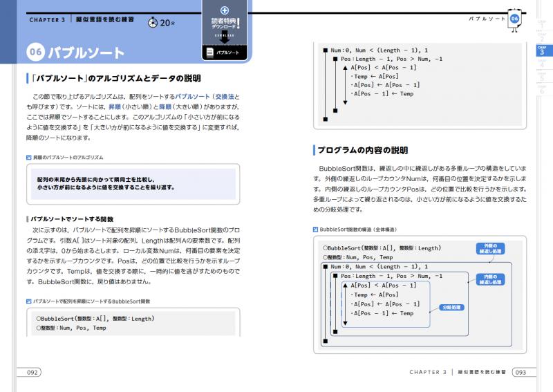553x392 pixels.
Task: Click the 内側の繰返し処理 callout label
Action: pos(491,279)
